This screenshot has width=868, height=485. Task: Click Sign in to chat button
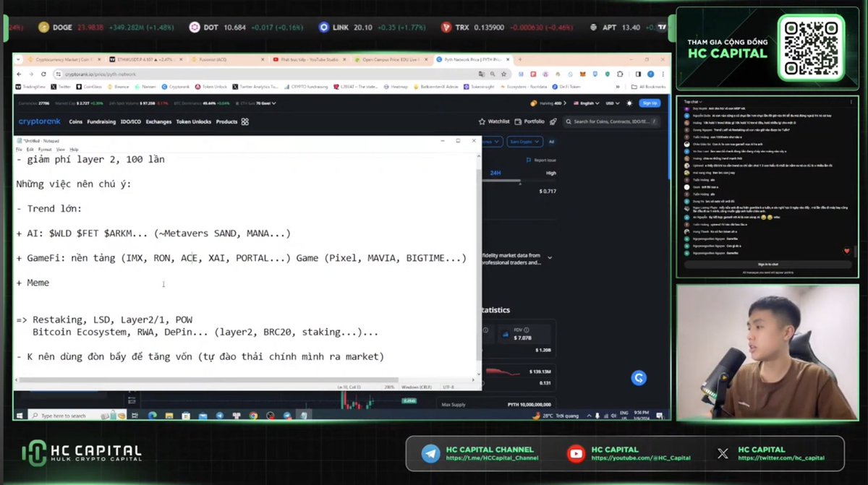click(x=769, y=265)
